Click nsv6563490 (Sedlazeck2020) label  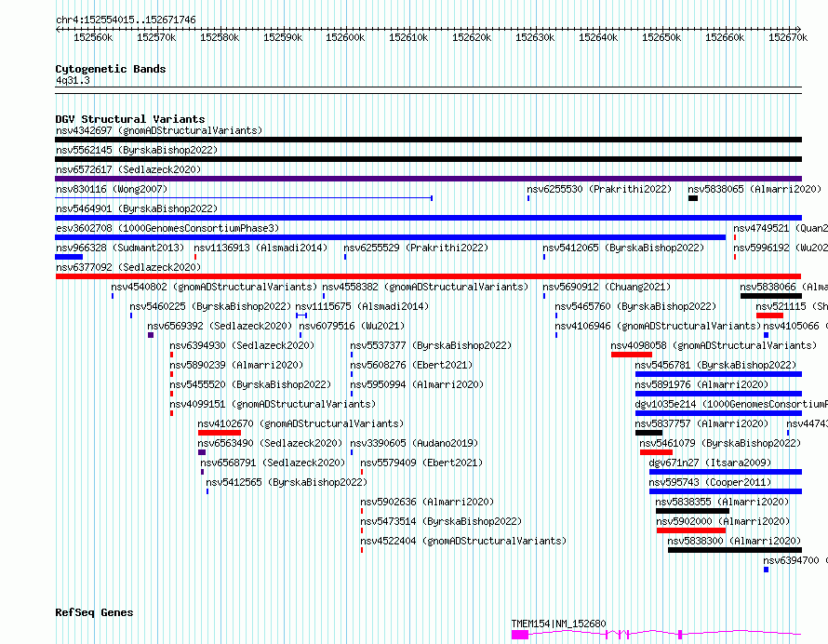click(x=270, y=443)
